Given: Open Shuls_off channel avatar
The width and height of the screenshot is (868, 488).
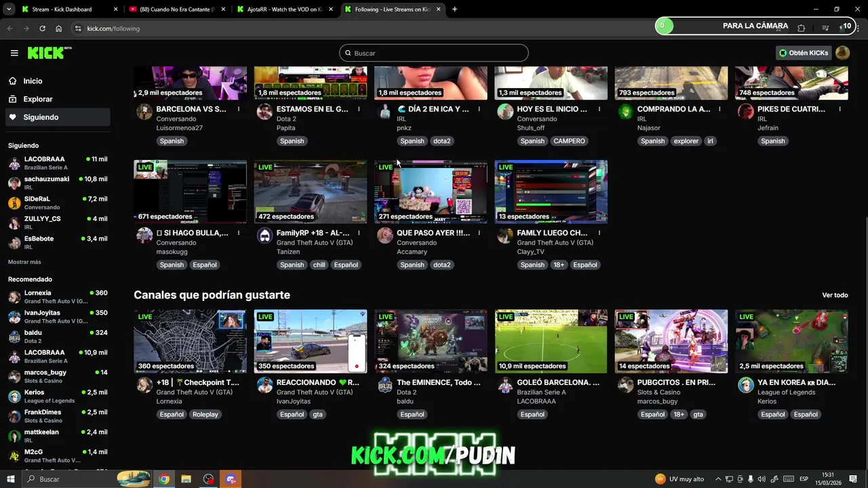Looking at the screenshot, I should pyautogui.click(x=505, y=112).
